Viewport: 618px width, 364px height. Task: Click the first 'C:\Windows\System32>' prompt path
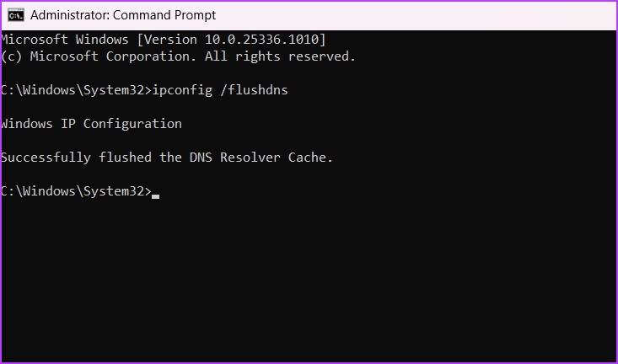77,90
